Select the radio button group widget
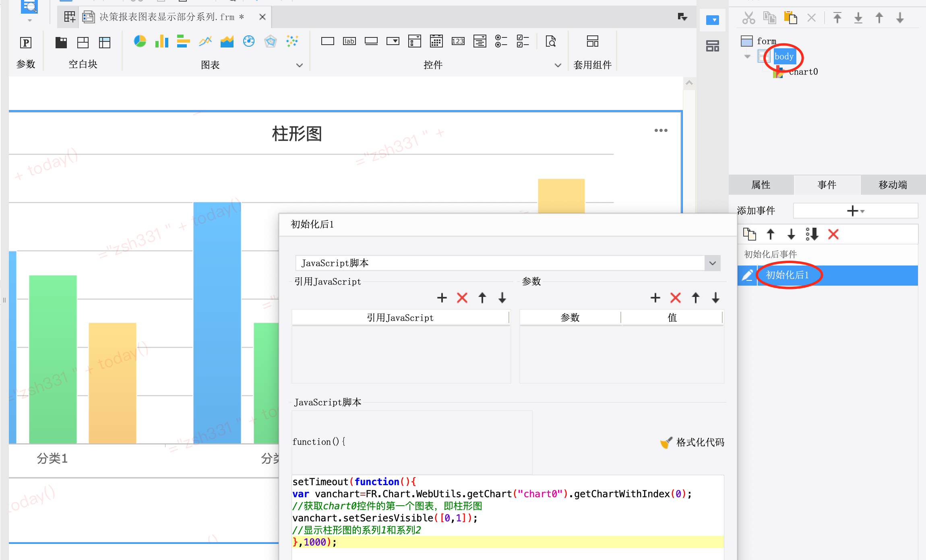This screenshot has height=560, width=926. click(x=501, y=41)
